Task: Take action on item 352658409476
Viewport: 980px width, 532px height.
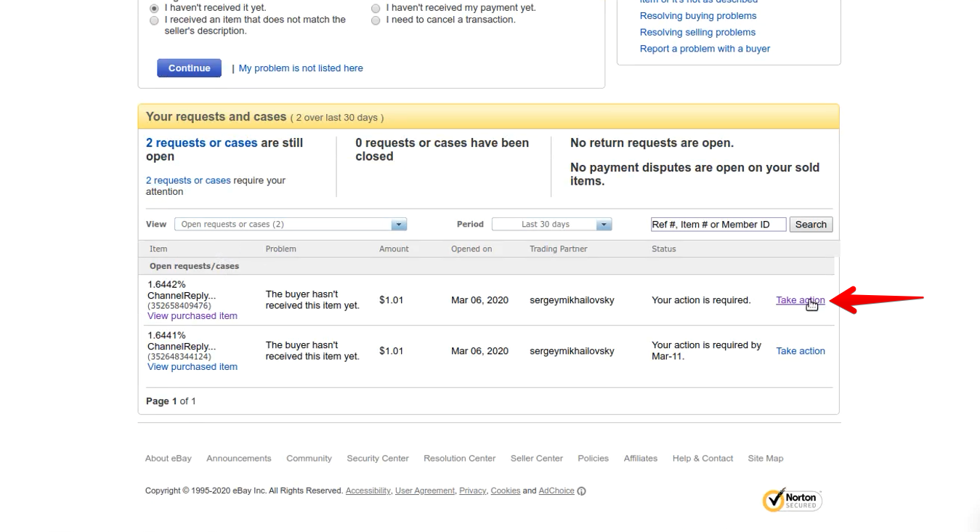Action: coord(801,300)
